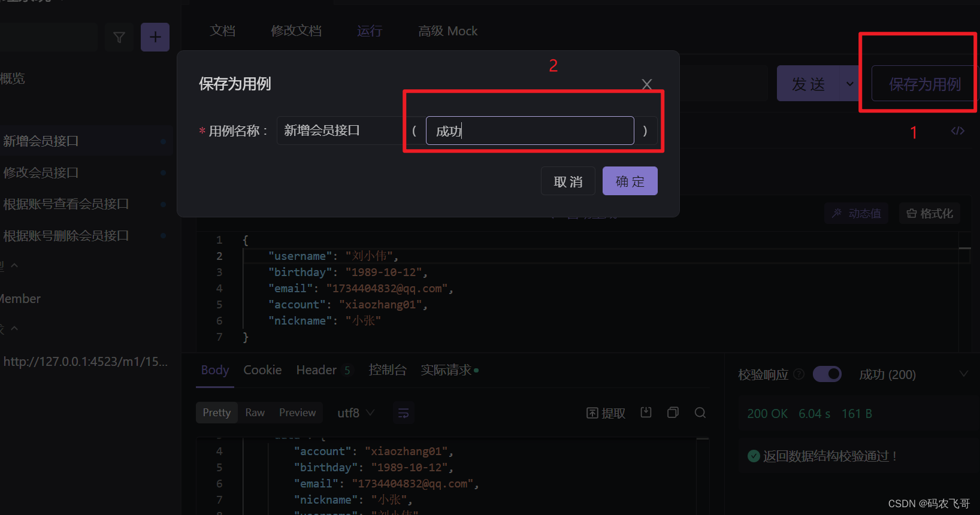
Task: Click request body line "account": "xiaozhang01"
Action: 348,305
